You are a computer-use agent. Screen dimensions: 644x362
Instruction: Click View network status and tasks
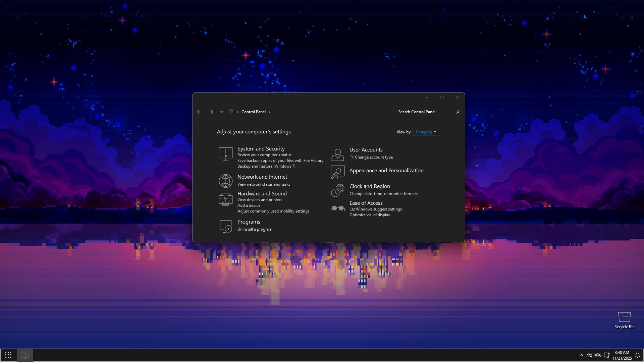[264, 184]
